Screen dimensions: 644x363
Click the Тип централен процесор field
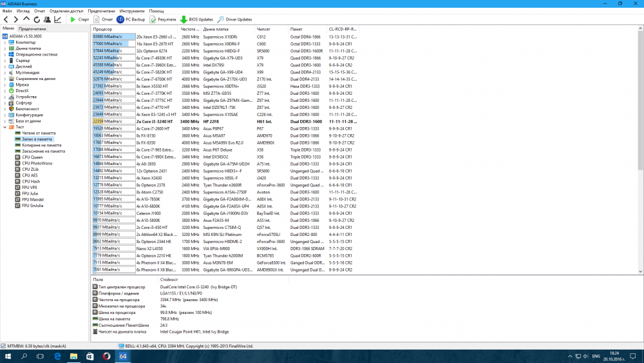tap(122, 287)
